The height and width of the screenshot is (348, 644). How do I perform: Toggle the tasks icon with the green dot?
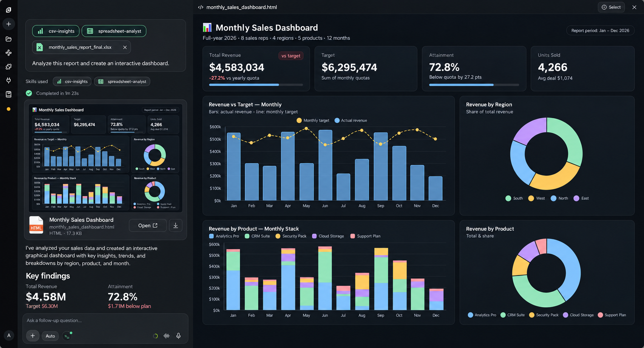pos(67,336)
